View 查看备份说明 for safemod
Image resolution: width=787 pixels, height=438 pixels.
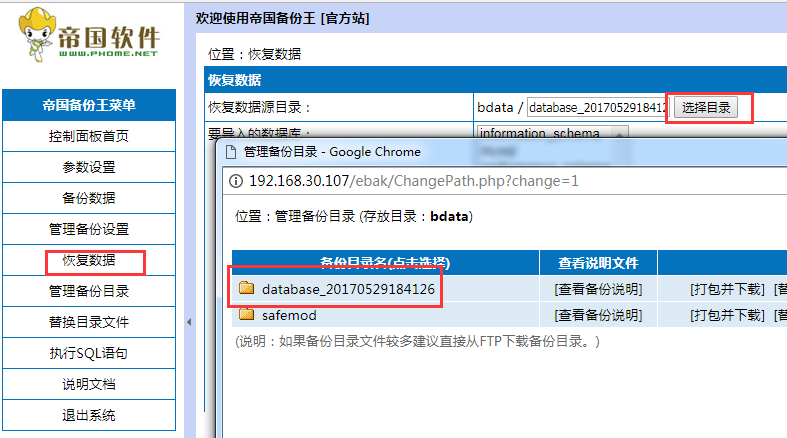click(598, 316)
